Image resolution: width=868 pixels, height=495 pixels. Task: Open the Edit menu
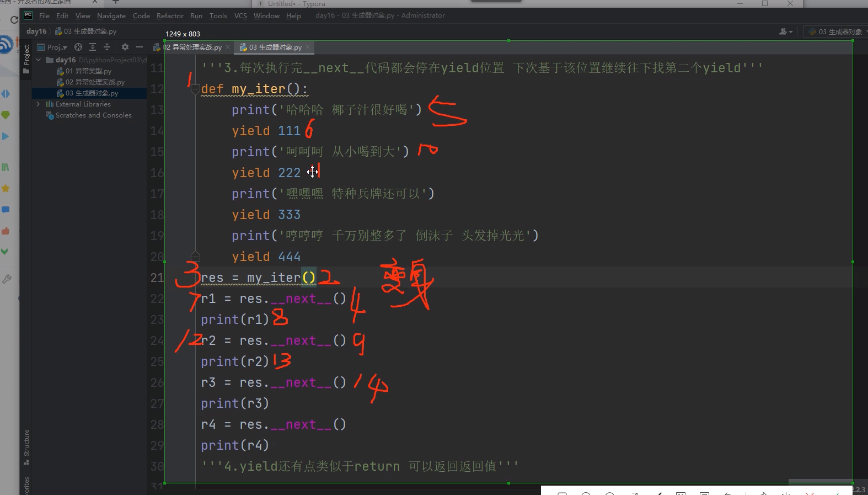tap(62, 16)
